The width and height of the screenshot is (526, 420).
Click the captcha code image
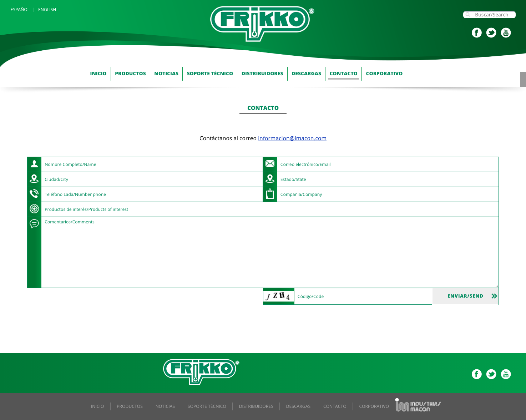click(x=278, y=296)
